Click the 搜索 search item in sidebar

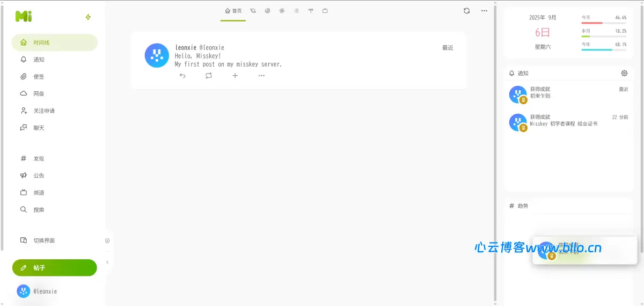[x=39, y=209]
